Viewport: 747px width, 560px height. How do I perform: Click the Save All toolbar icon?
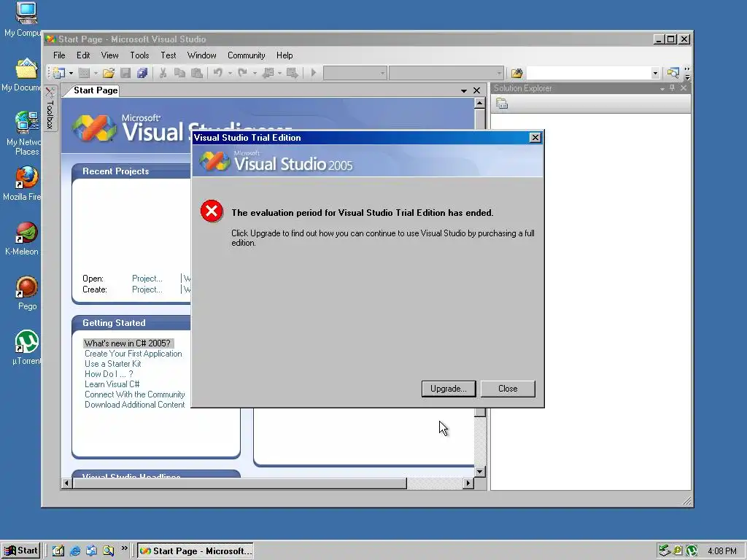pyautogui.click(x=142, y=73)
